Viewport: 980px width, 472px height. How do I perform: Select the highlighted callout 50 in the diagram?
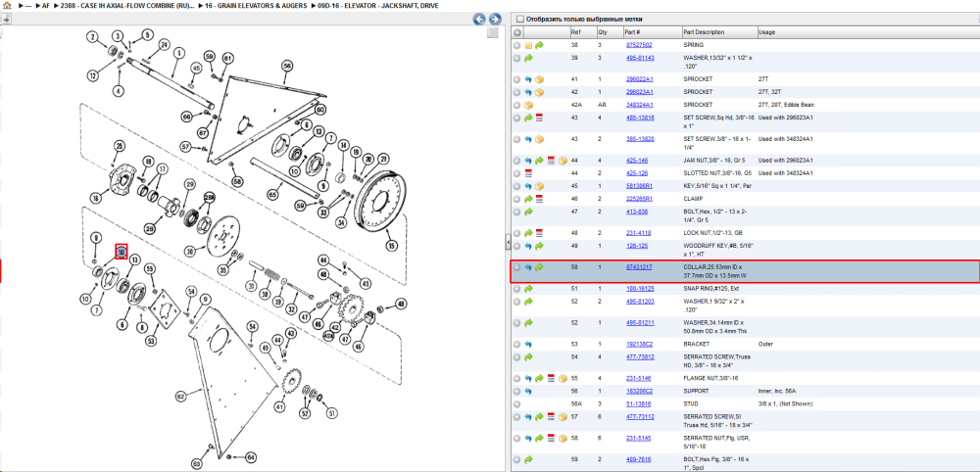coord(122,252)
